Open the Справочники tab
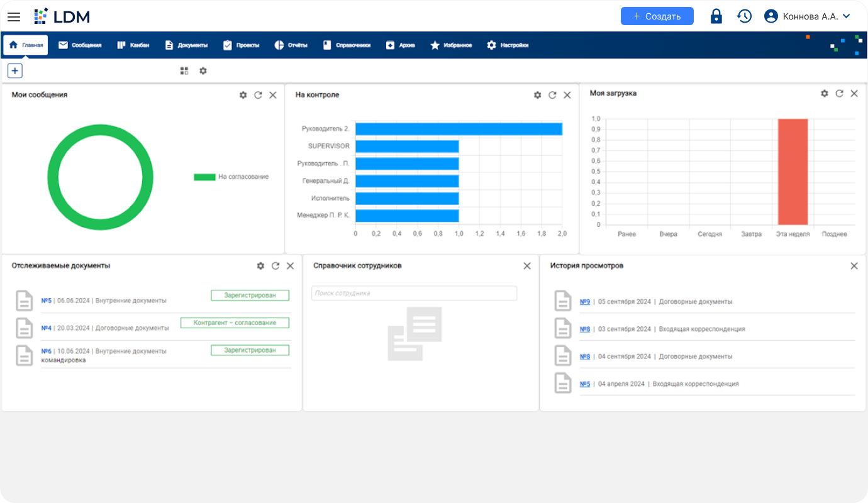This screenshot has height=503, width=868. (346, 45)
